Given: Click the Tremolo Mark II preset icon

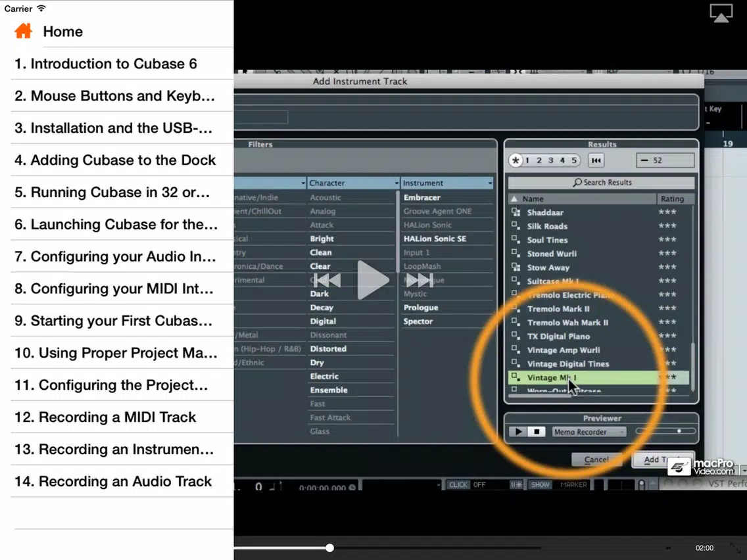Looking at the screenshot, I should click(516, 308).
